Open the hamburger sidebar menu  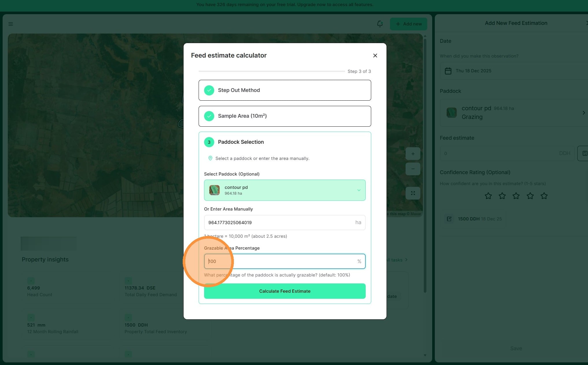(x=11, y=24)
